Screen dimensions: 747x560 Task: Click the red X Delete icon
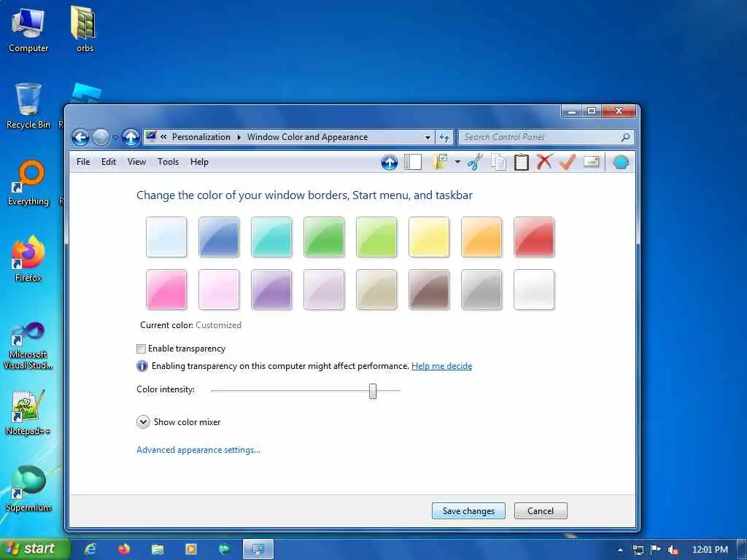click(x=544, y=162)
